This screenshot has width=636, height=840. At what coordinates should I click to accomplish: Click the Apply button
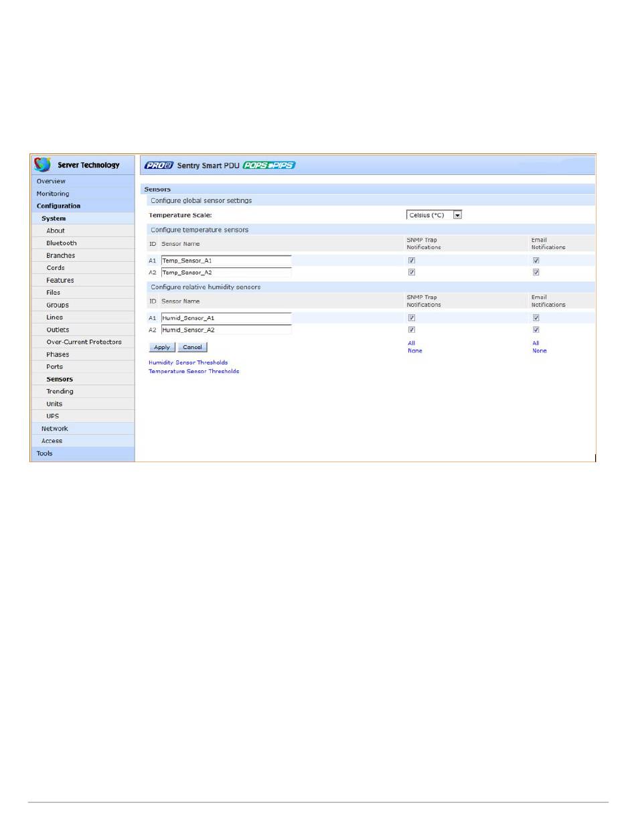tap(162, 348)
